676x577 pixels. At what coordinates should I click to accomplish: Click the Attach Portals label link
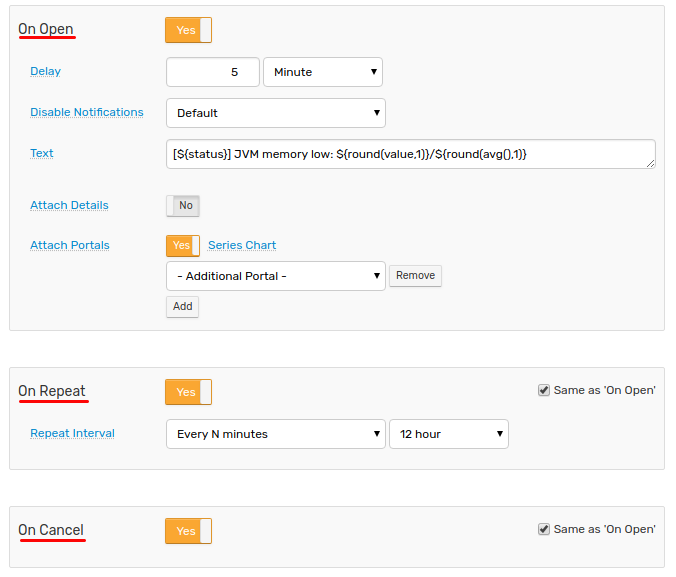point(70,245)
